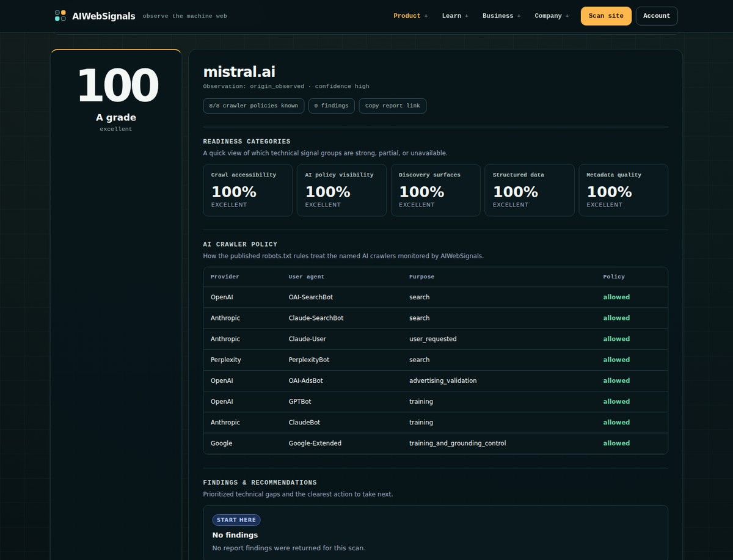Expand the Business menu
The width and height of the screenshot is (733, 560).
pos(501,16)
